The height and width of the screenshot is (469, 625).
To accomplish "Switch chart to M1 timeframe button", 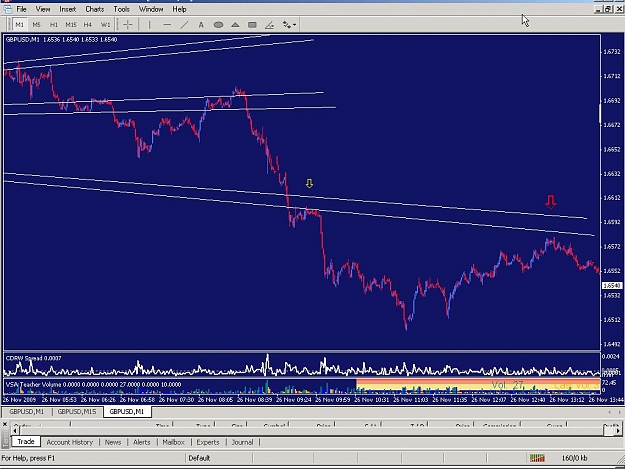I will pyautogui.click(x=20, y=25).
